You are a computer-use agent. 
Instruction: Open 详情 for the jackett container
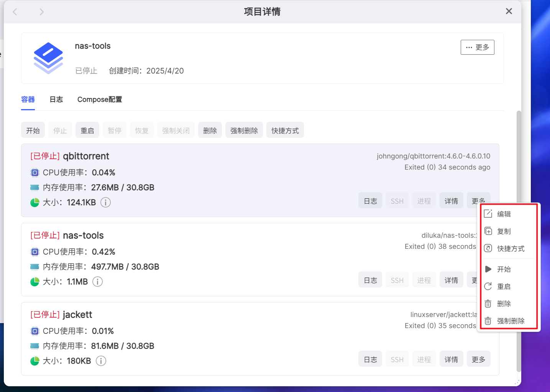(451, 359)
